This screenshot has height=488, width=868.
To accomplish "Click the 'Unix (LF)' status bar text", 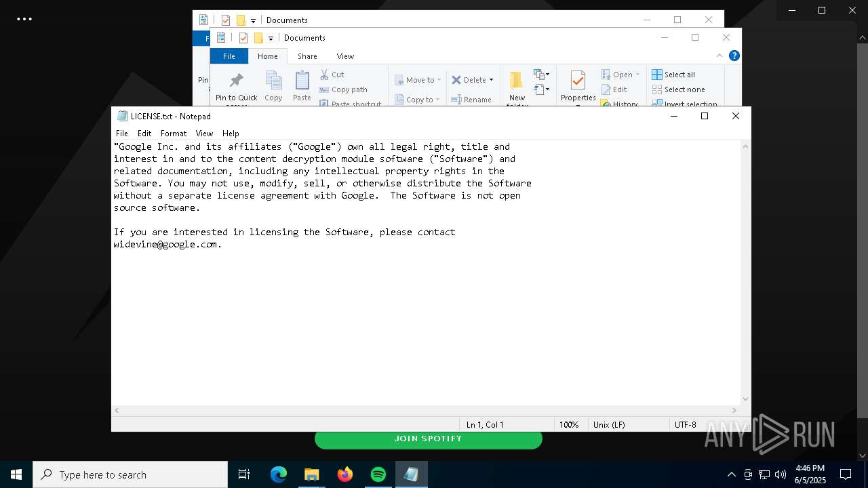I will 609,425.
